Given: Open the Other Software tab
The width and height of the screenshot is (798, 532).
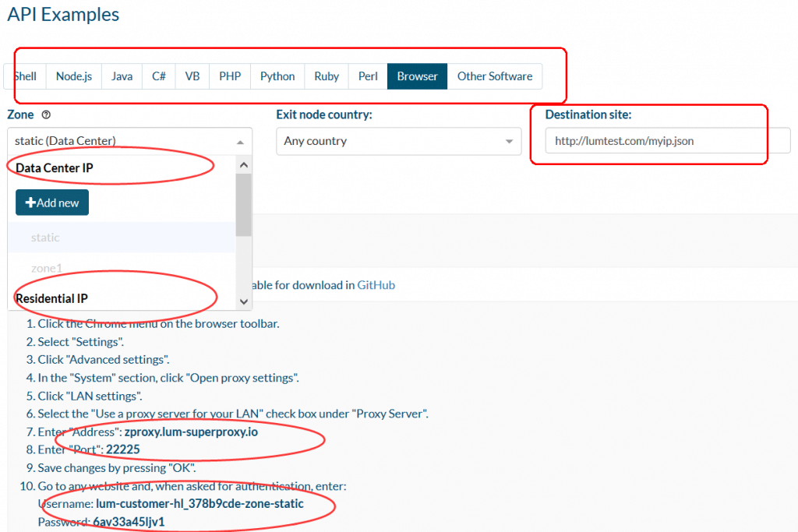Looking at the screenshot, I should pos(495,76).
